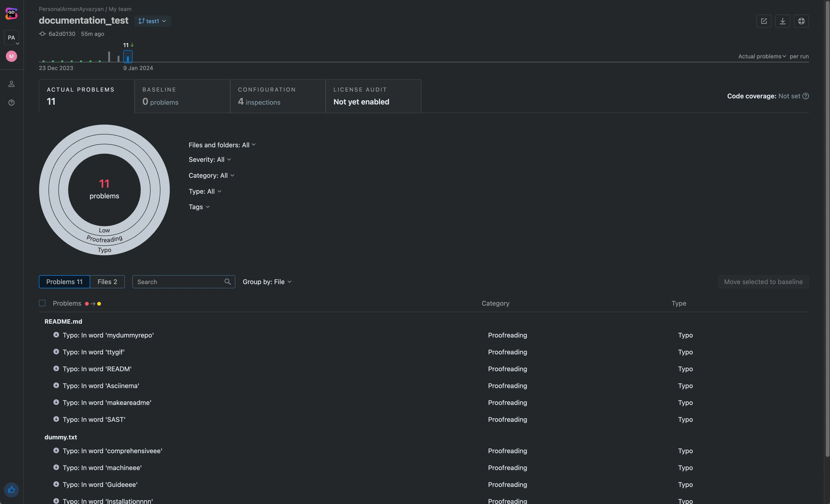The width and height of the screenshot is (830, 504).
Task: Click Move selected to baseline button
Action: pos(763,282)
